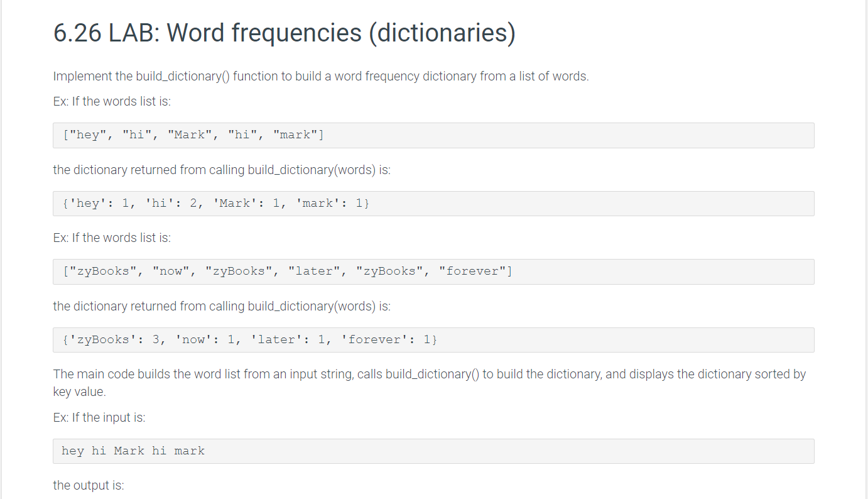The height and width of the screenshot is (499, 868).
Task: Click the build_dictionary() text in the first paragraph
Action: point(182,76)
